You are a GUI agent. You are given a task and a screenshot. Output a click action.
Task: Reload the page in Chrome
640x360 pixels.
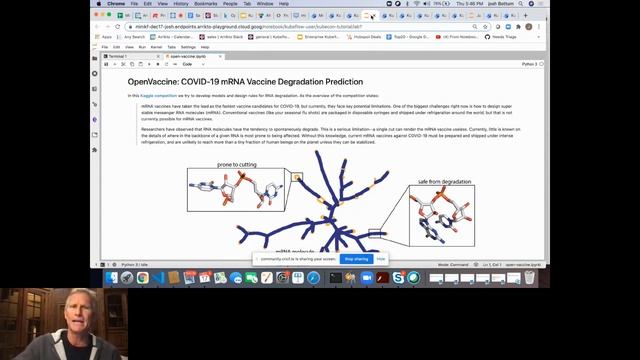(118, 27)
